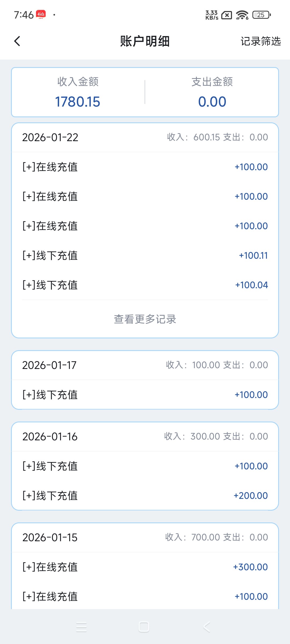Tap the 收入金额 1780.15 total
Viewport: 290px width, 644px height.
click(78, 101)
